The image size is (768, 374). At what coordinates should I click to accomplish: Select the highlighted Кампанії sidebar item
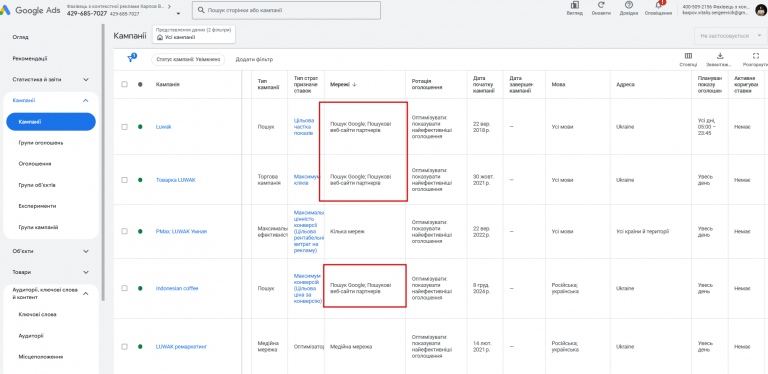coord(51,121)
